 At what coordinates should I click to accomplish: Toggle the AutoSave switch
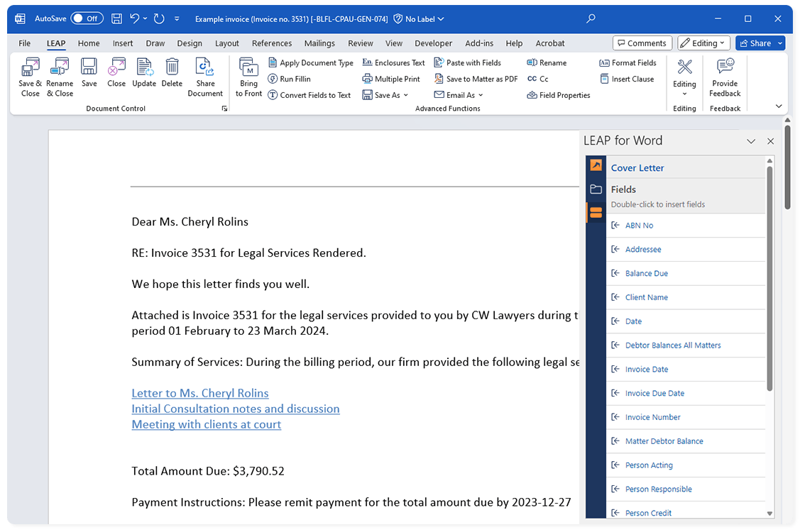pos(87,18)
